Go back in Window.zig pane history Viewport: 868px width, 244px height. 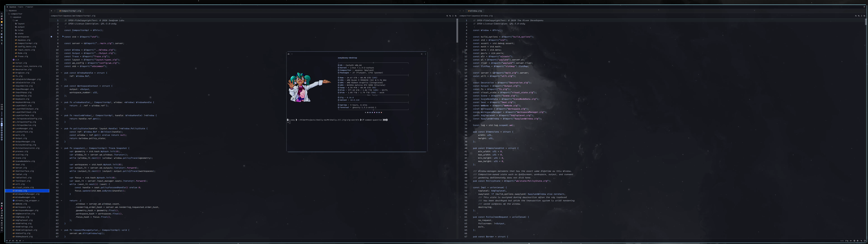point(460,11)
